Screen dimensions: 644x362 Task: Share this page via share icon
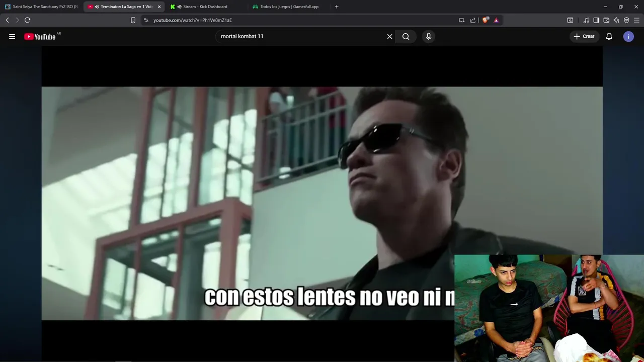[473, 20]
